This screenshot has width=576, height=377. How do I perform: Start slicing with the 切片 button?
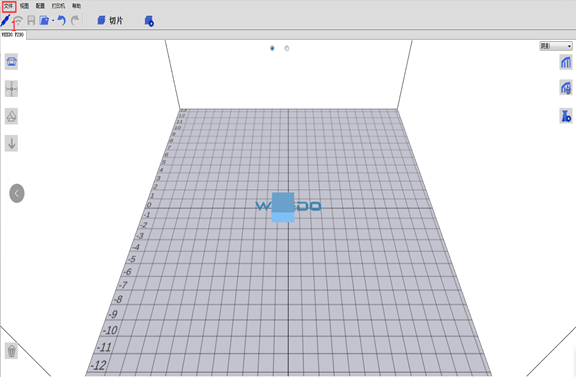pos(110,21)
